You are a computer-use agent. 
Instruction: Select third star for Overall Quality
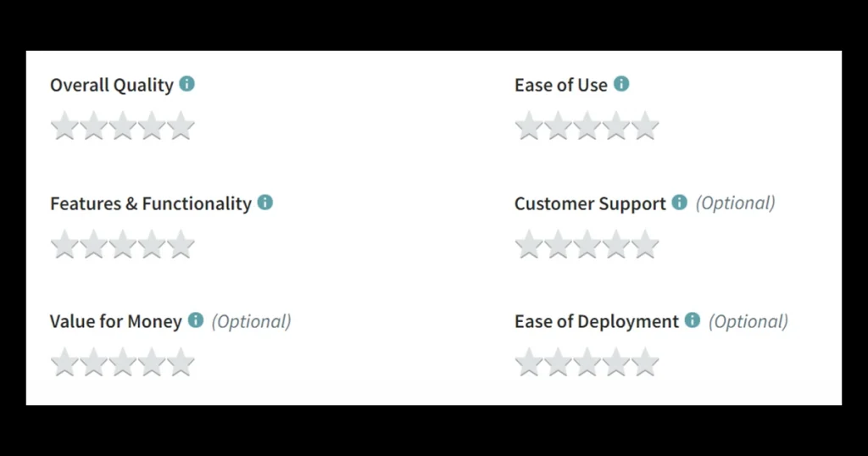click(123, 125)
